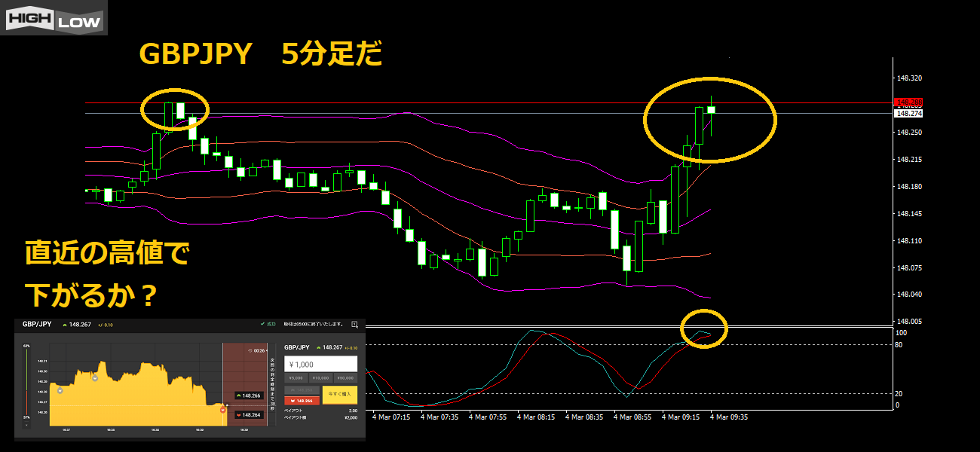Image resolution: width=980 pixels, height=452 pixels.
Task: Select the ¥10,000 preset amount
Action: [320, 377]
